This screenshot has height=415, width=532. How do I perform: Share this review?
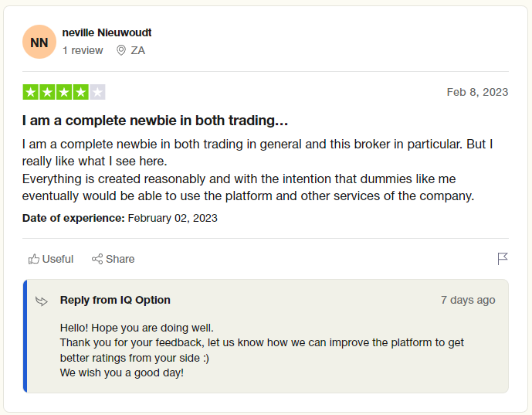pos(114,259)
